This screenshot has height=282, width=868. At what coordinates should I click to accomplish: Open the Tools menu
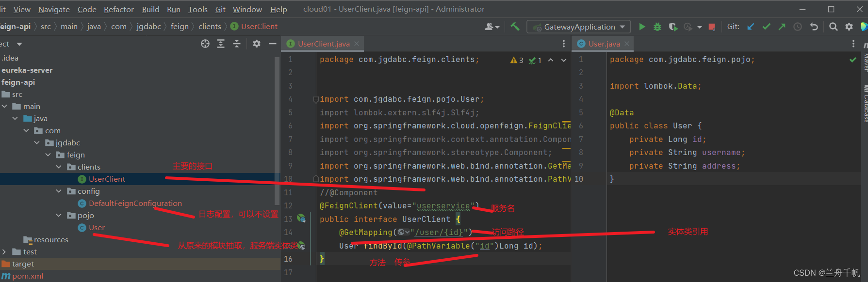tap(197, 9)
